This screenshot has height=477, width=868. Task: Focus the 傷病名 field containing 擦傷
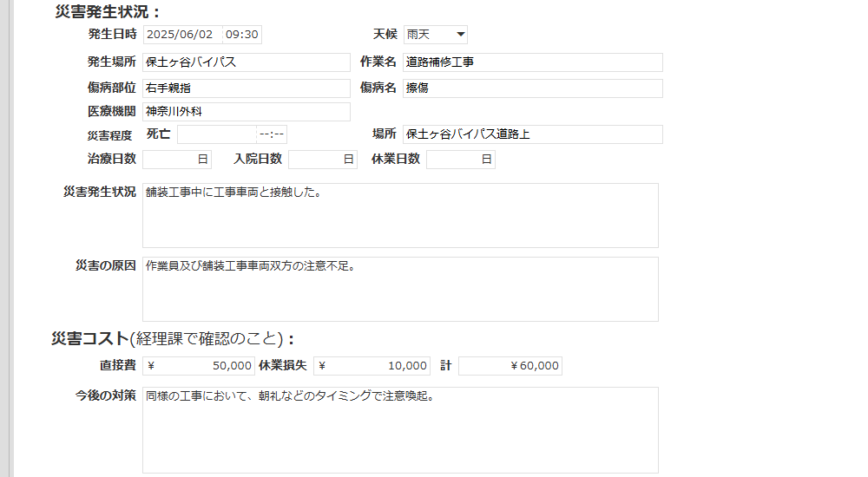pyautogui.click(x=532, y=88)
